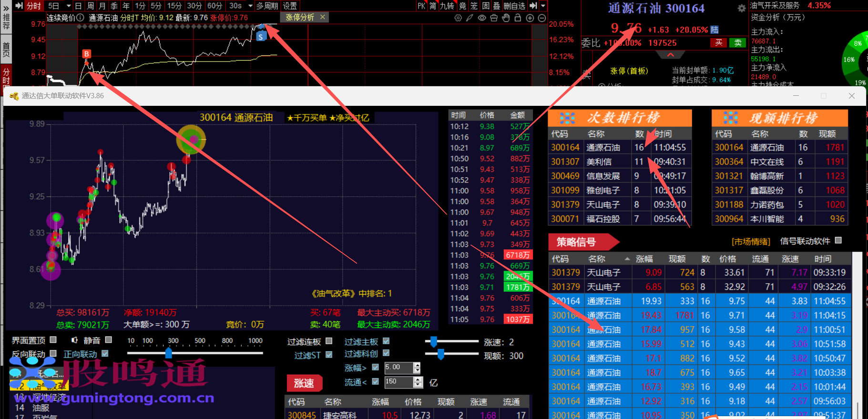Toggle the 流通< filter checkbox
This screenshot has height=419, width=868.
[375, 381]
